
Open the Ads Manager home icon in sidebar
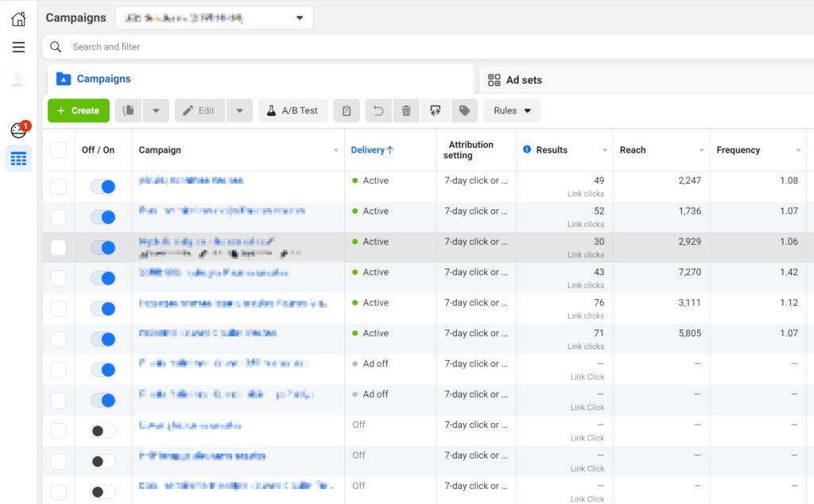coord(17,17)
